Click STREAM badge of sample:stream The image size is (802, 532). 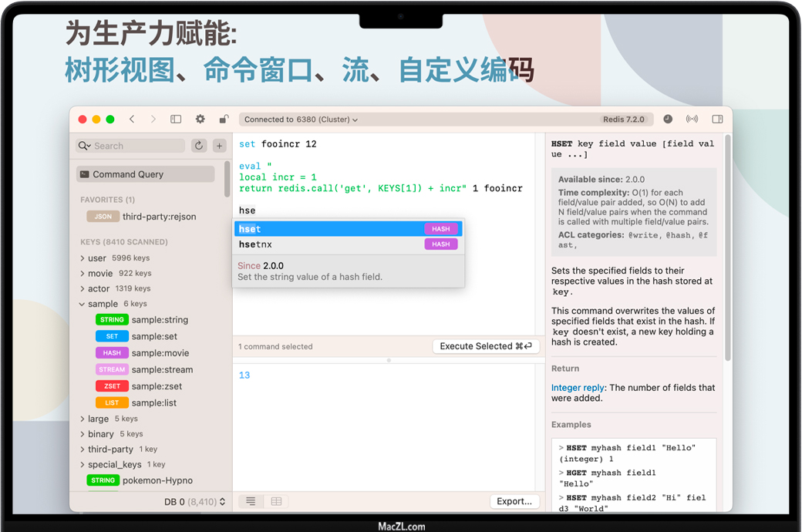coord(112,369)
